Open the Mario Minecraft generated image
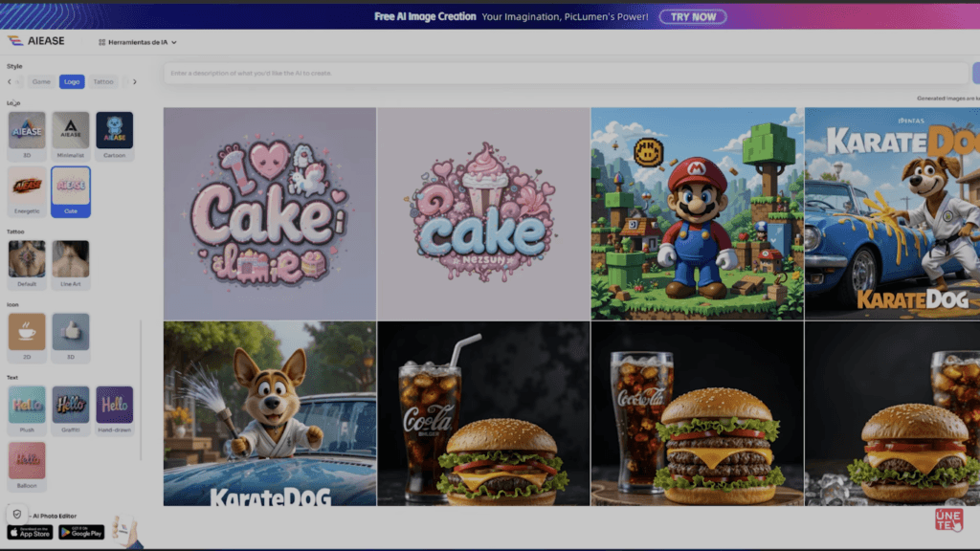This screenshot has height=551, width=980. click(697, 213)
